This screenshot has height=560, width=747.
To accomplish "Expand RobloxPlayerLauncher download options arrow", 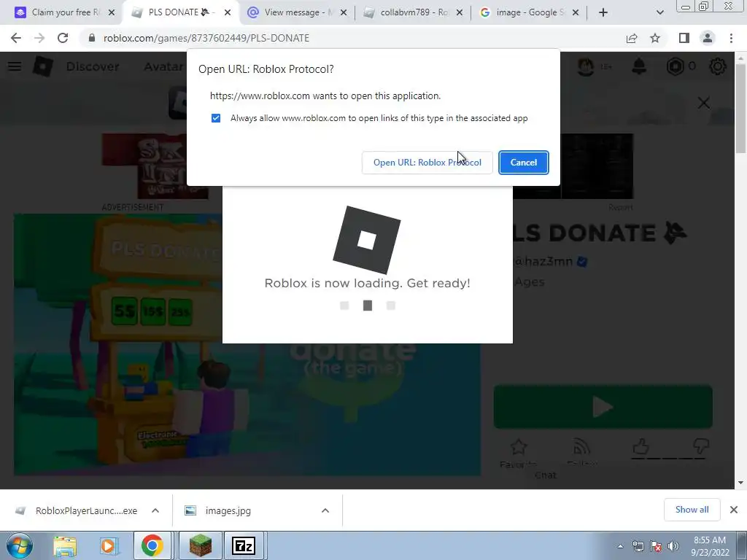I will pyautogui.click(x=155, y=510).
